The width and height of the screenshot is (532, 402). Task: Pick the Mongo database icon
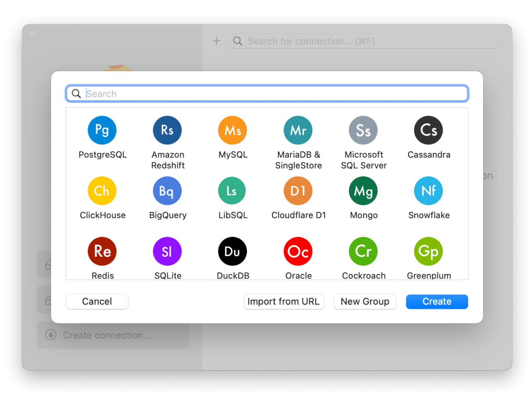point(363,191)
